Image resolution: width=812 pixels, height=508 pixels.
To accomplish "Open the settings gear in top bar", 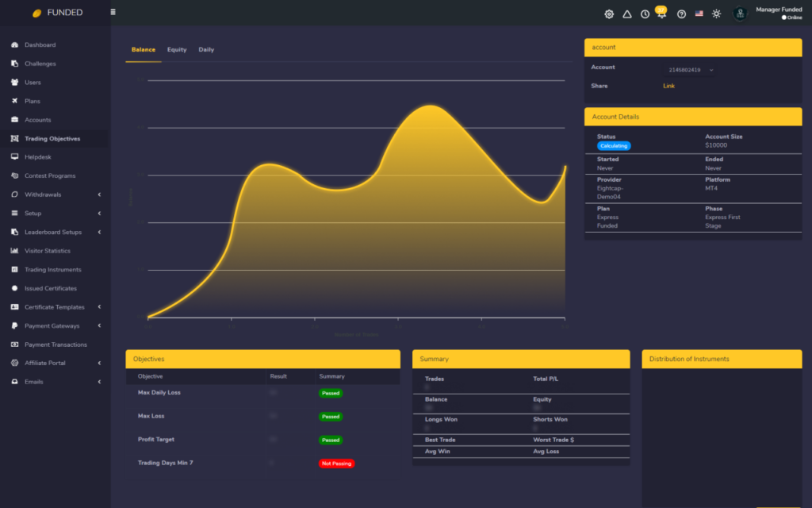I will [609, 14].
